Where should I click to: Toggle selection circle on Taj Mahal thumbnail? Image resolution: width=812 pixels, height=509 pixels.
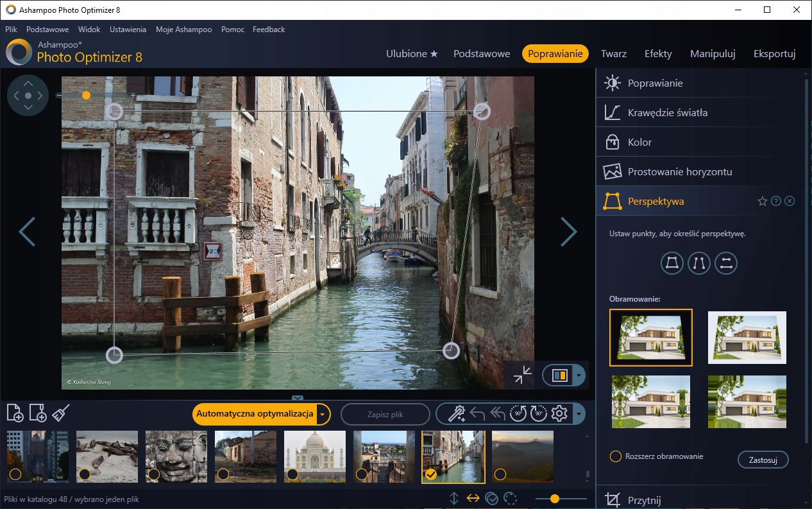pyautogui.click(x=292, y=474)
